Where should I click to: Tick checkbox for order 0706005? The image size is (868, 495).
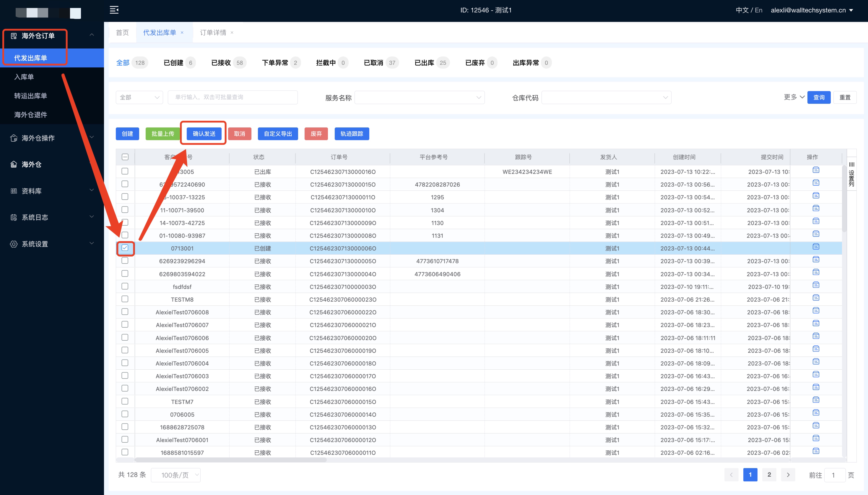coord(125,414)
